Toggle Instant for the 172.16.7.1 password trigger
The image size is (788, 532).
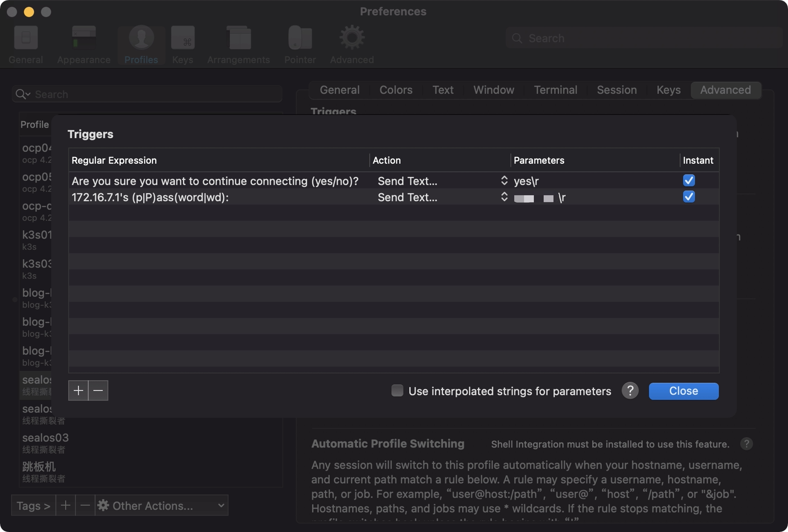pos(689,197)
